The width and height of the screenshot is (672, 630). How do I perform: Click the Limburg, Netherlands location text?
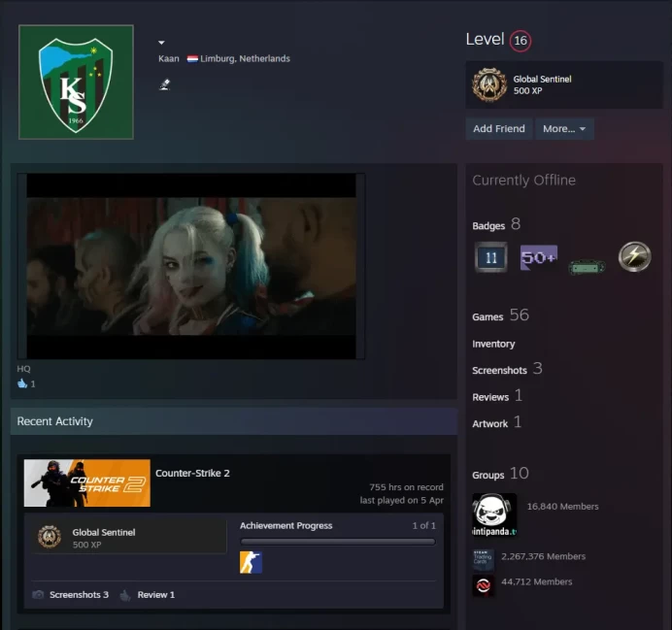245,58
